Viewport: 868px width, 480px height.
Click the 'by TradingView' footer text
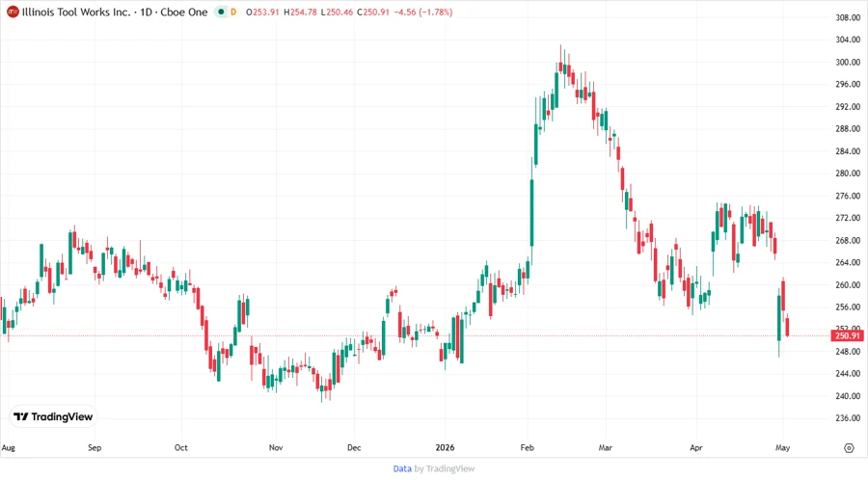(x=445, y=469)
